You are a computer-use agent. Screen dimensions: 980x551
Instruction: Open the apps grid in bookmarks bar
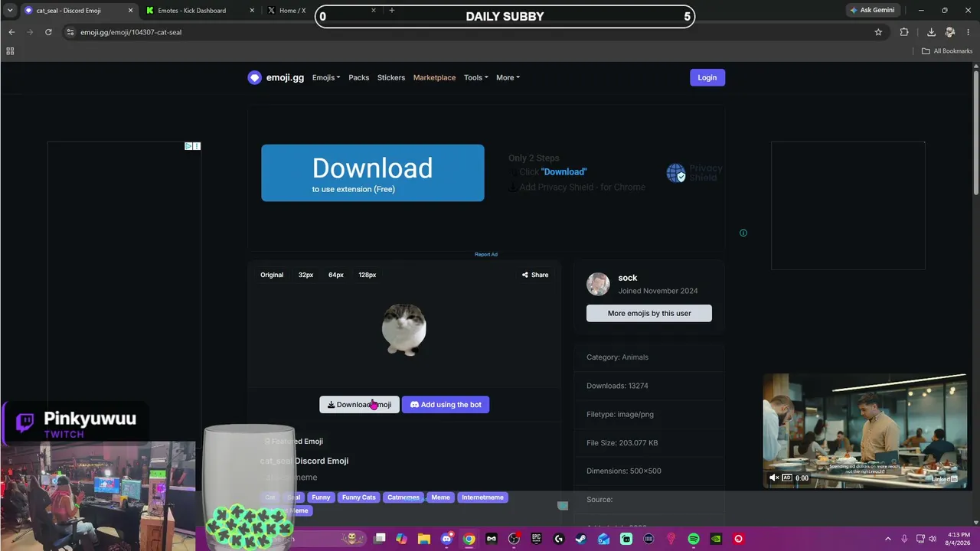click(x=10, y=51)
